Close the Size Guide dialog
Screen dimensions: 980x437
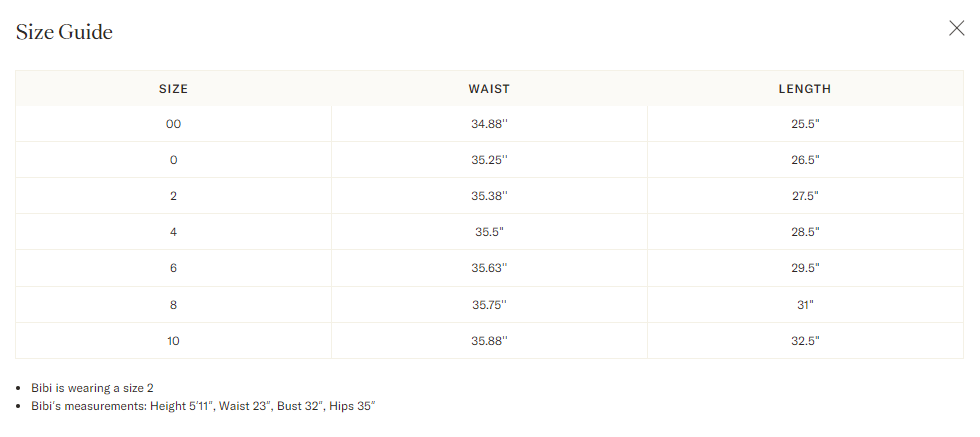coord(956,28)
